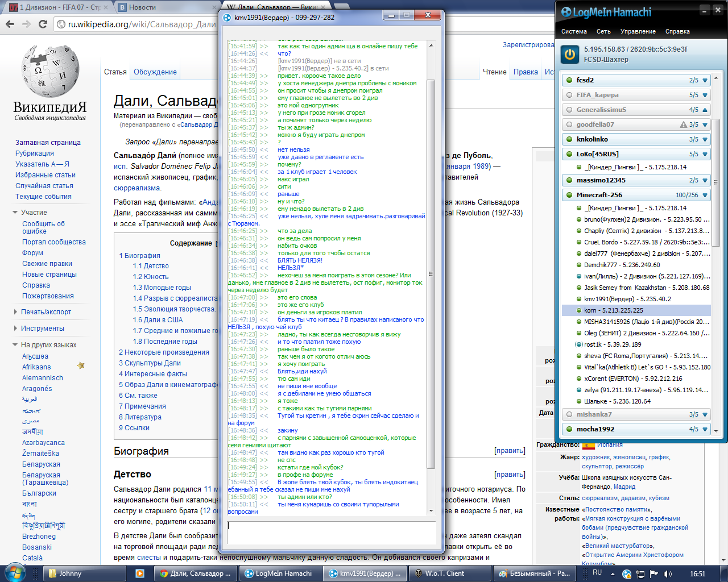Expand the goodfella07 network arrow
Viewport: 728px width, 582px height.
pos(705,125)
